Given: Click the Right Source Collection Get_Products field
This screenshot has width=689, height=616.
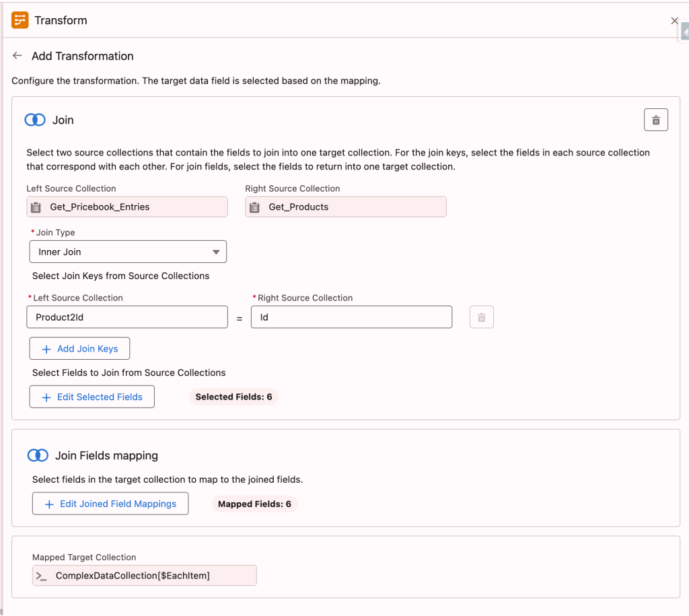Looking at the screenshot, I should point(346,207).
